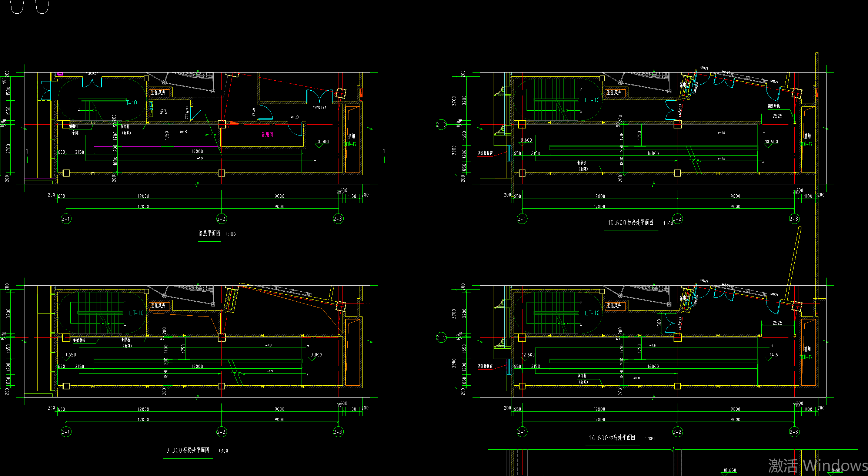Image resolution: width=868 pixels, height=476 pixels.
Task: Select the 2525 dimension in 14.600 plan
Action: click(777, 323)
